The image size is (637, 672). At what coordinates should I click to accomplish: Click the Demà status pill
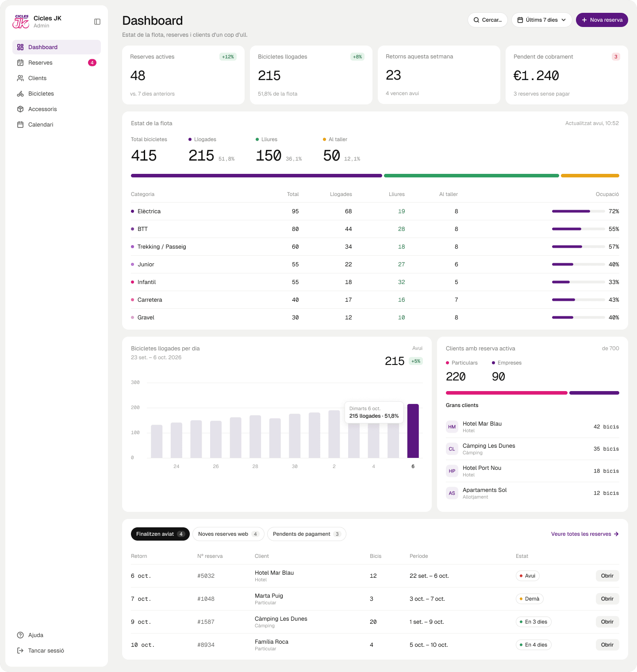click(x=530, y=599)
